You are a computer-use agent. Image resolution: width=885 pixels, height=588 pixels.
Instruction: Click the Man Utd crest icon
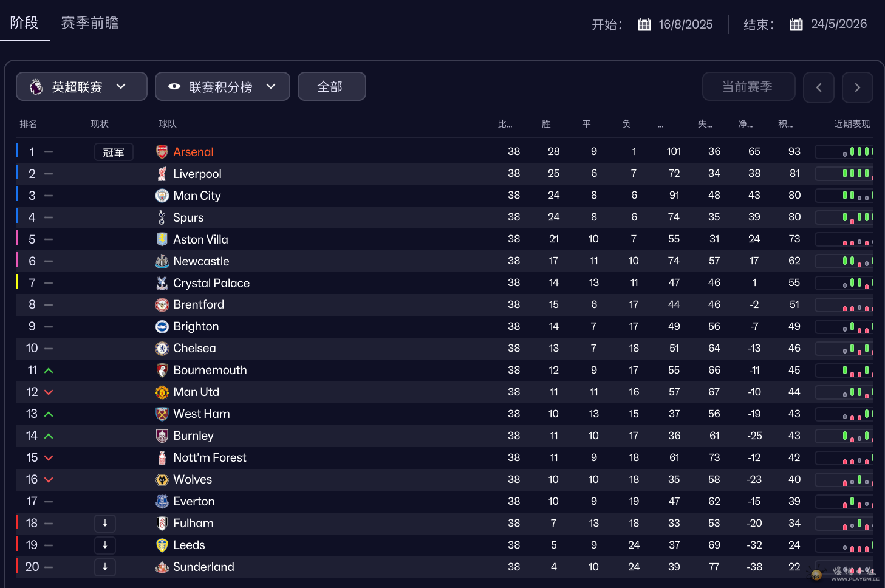tap(162, 392)
